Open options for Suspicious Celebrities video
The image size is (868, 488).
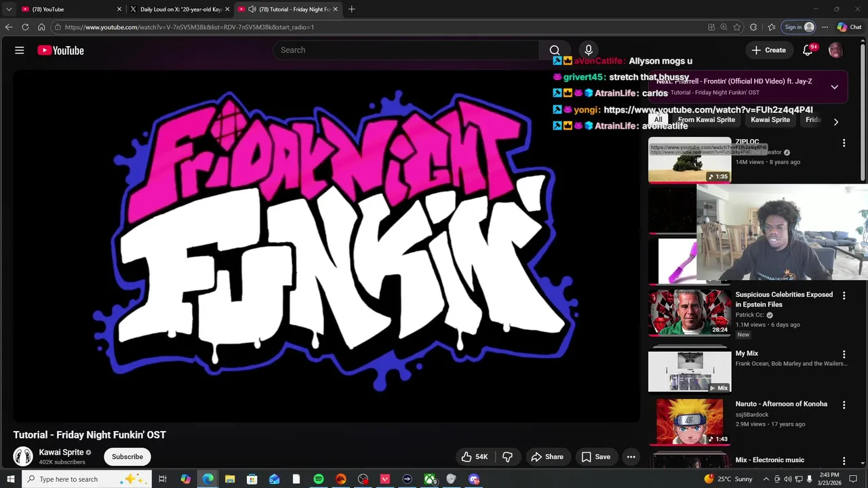pos(844,296)
